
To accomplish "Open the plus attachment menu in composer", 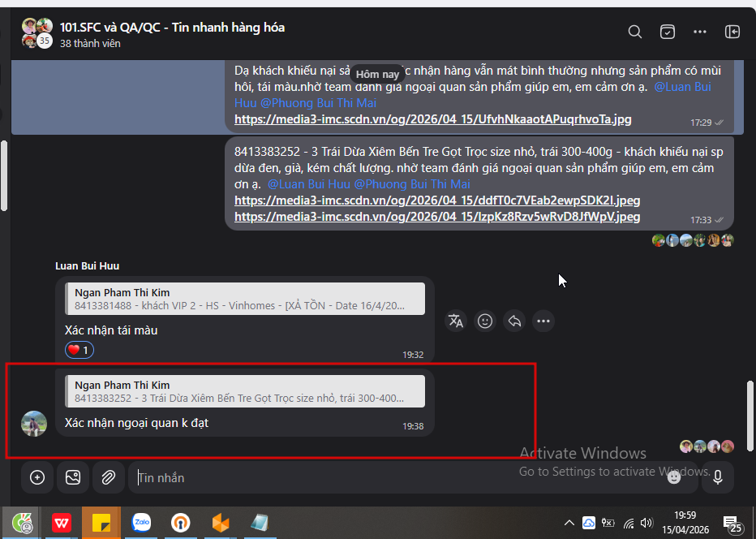I will (x=37, y=477).
